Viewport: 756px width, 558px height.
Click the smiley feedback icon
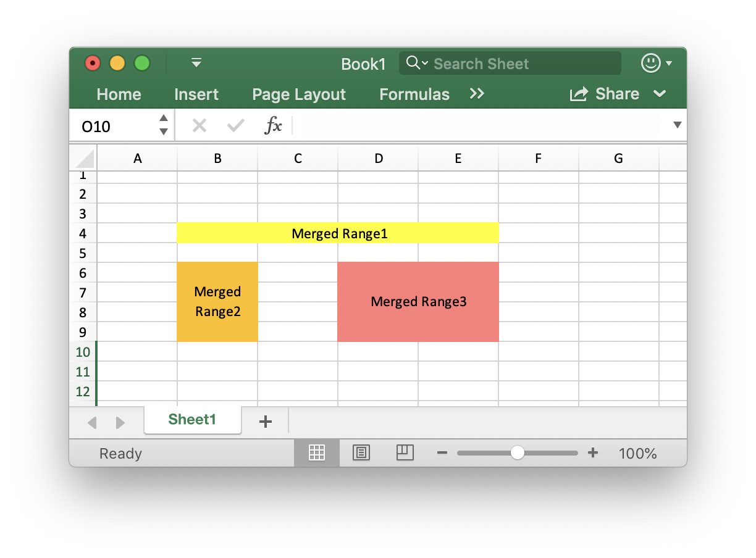[x=652, y=63]
